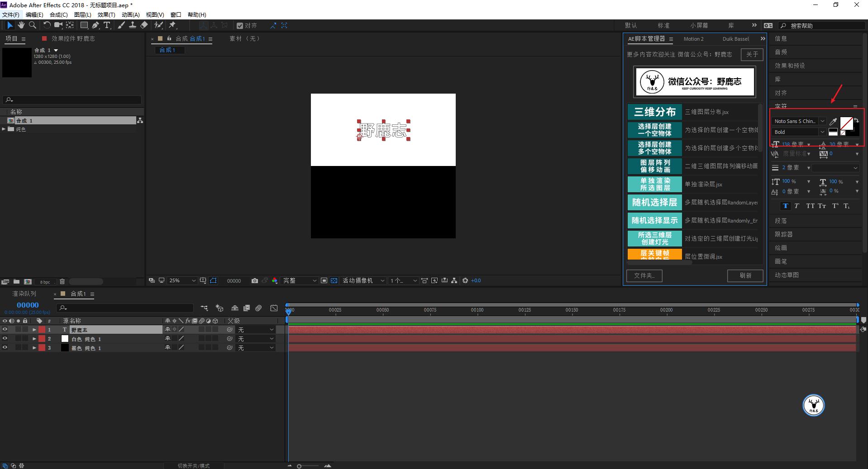Click the 刷新 button in script manager
This screenshot has height=469, width=868.
click(x=745, y=275)
